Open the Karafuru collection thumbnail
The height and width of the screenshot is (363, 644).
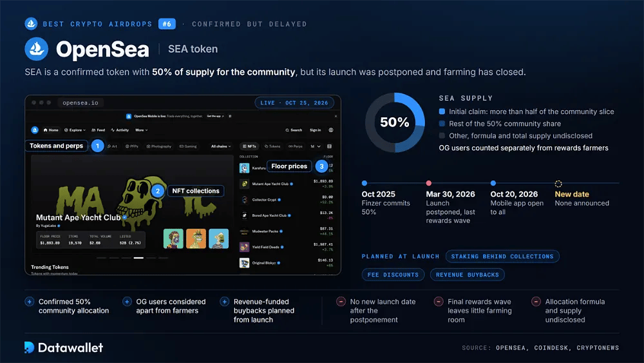coord(244,168)
